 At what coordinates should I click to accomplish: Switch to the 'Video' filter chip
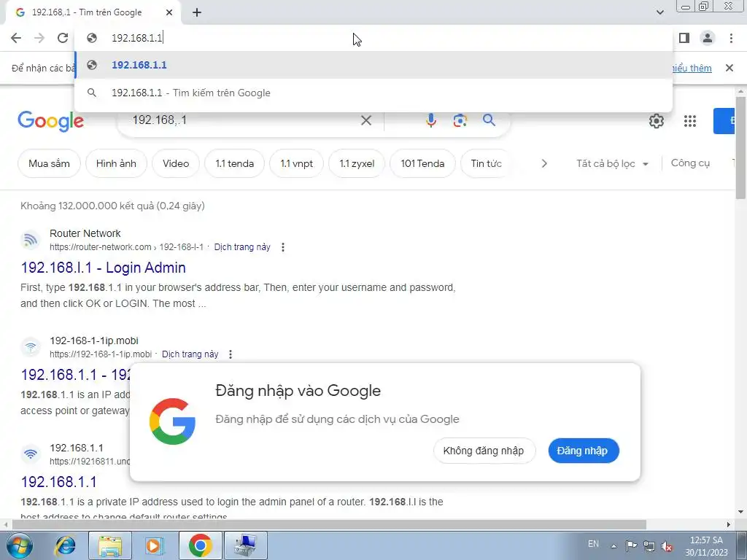(176, 163)
